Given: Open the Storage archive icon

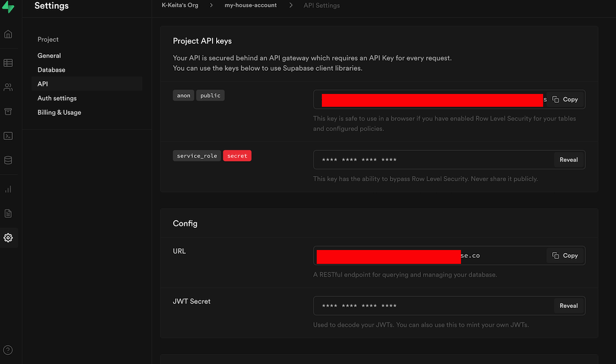Looking at the screenshot, I should [8, 111].
